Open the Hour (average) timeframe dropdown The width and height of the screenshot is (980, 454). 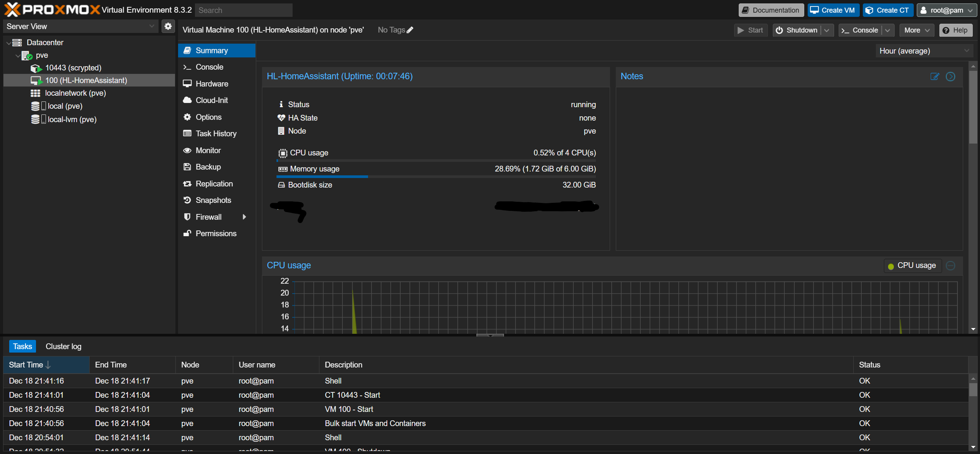pos(924,51)
